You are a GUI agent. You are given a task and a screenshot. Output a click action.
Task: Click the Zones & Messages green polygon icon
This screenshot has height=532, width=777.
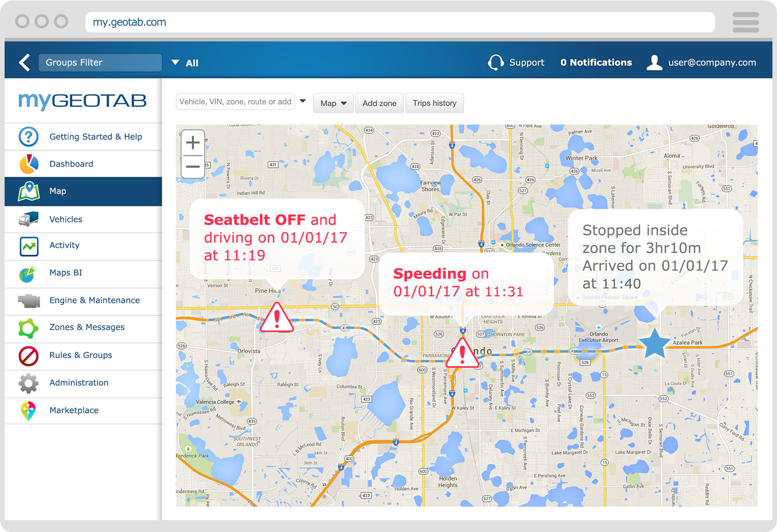click(x=28, y=328)
